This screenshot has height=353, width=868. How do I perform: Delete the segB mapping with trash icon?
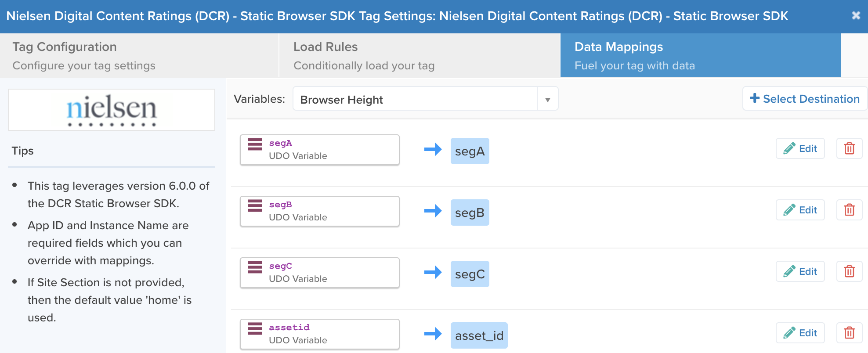click(849, 210)
